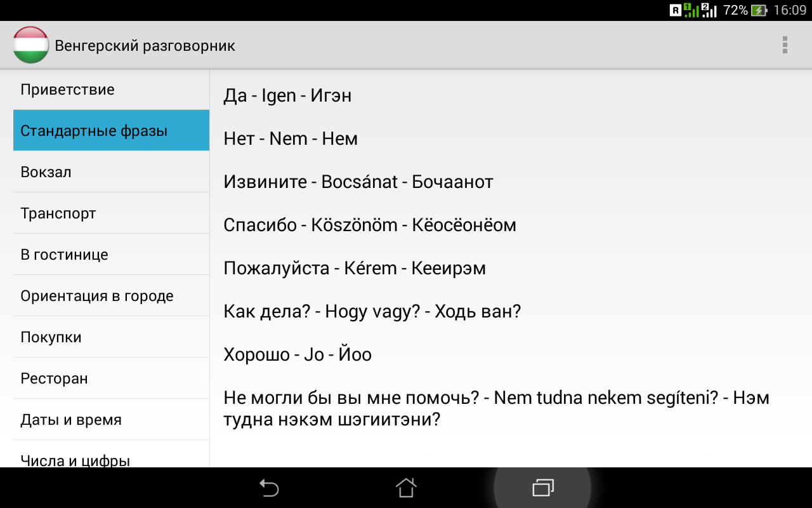
Task: Select the Извините - Bocsánat phrase
Action: (358, 182)
